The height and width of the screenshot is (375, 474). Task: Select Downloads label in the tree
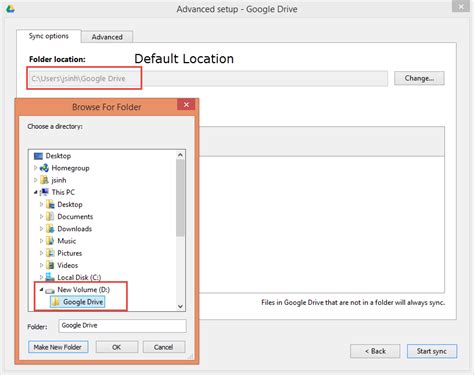[74, 229]
